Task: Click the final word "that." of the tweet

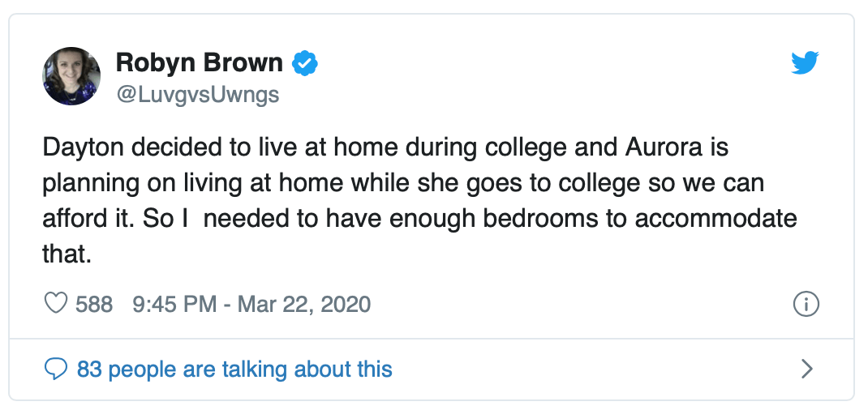Action: (63, 254)
